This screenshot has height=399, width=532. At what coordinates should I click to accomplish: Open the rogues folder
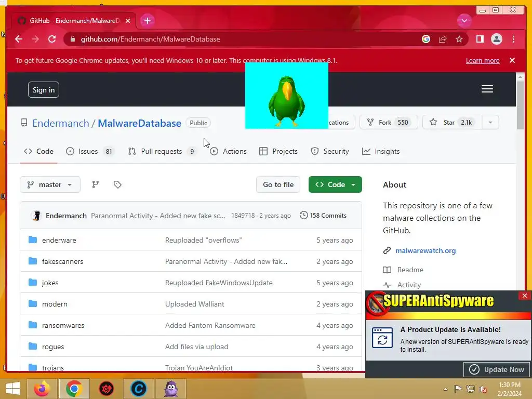53,347
